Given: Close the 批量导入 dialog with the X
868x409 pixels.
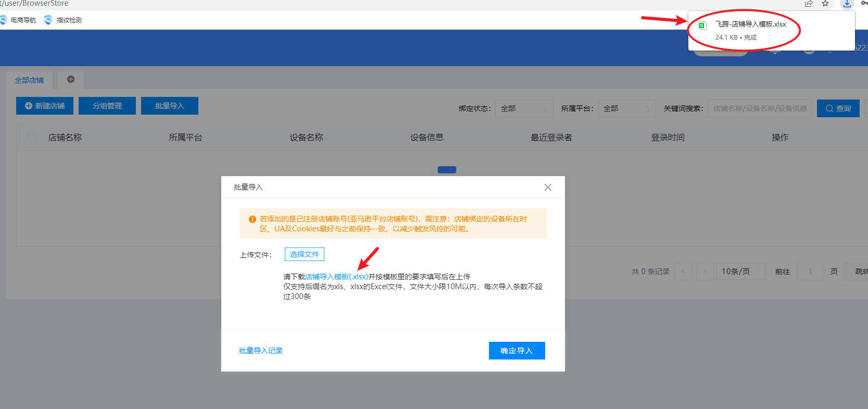Looking at the screenshot, I should tap(547, 188).
